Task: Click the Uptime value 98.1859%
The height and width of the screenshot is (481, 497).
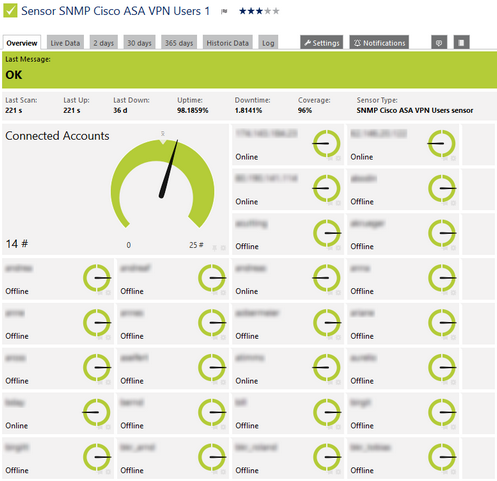Action: [x=193, y=110]
